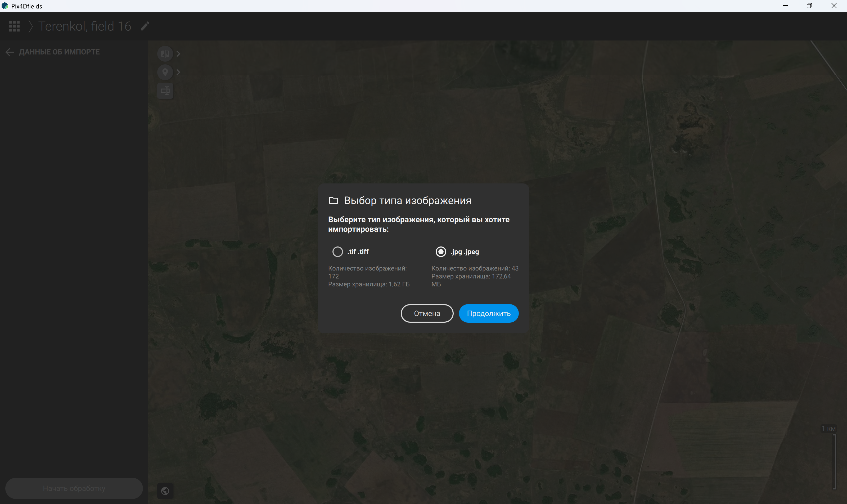Click the folder icon in dialog title

click(x=334, y=200)
